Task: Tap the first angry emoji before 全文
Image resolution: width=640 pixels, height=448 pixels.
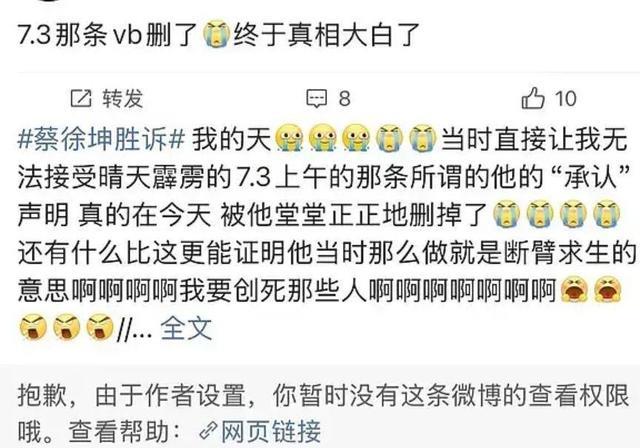Action: click(x=33, y=326)
